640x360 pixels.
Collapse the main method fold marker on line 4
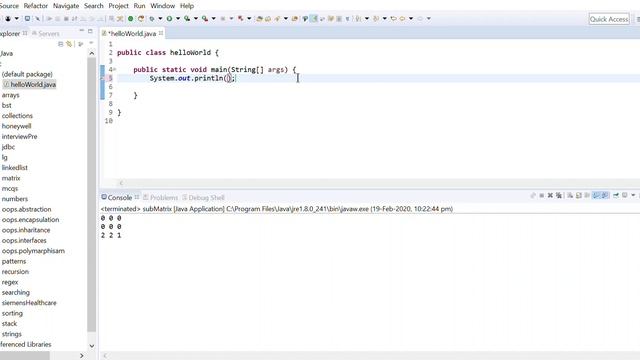[115, 69]
